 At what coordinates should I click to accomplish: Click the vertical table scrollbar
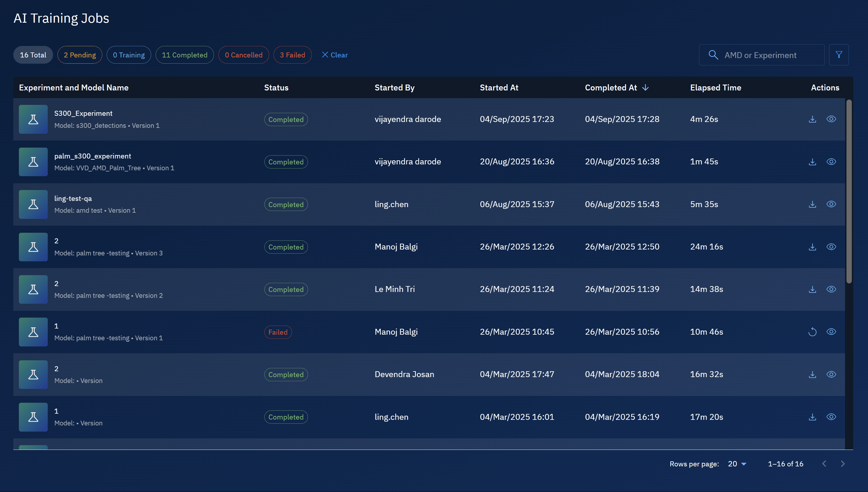click(x=849, y=191)
